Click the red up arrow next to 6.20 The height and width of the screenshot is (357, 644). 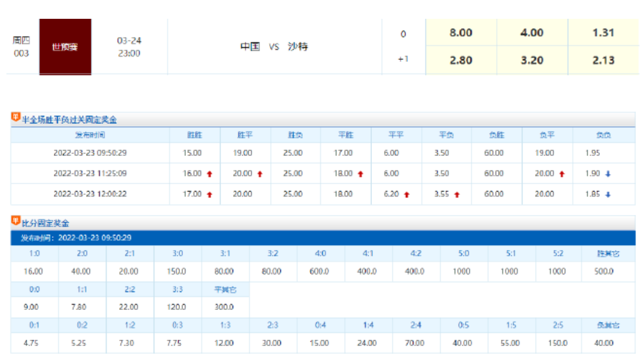pos(407,195)
